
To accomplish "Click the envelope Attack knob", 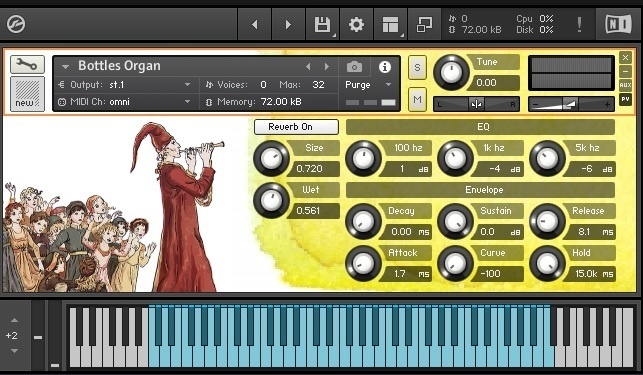I will click(x=363, y=263).
